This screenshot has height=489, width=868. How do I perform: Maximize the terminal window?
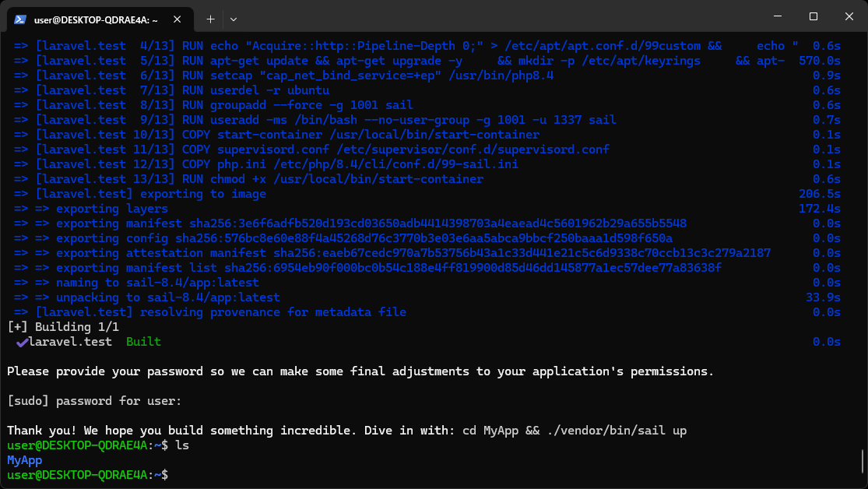tap(814, 16)
